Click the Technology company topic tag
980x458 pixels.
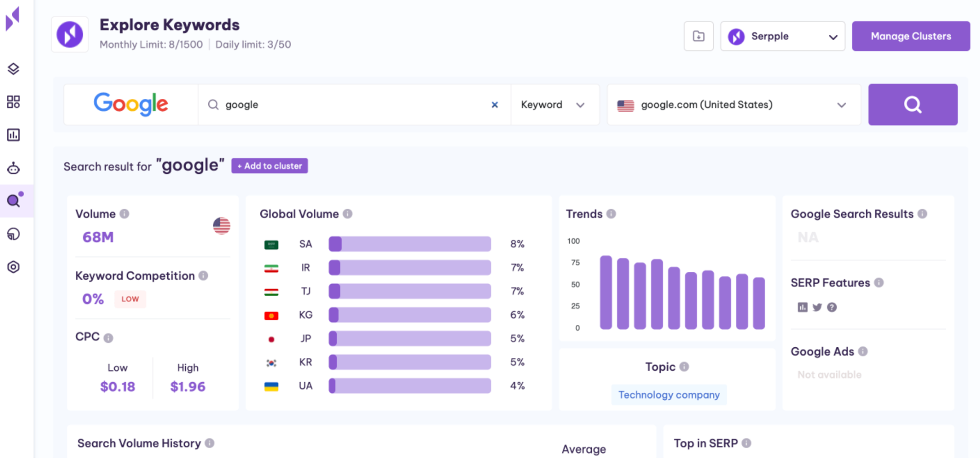pos(669,395)
